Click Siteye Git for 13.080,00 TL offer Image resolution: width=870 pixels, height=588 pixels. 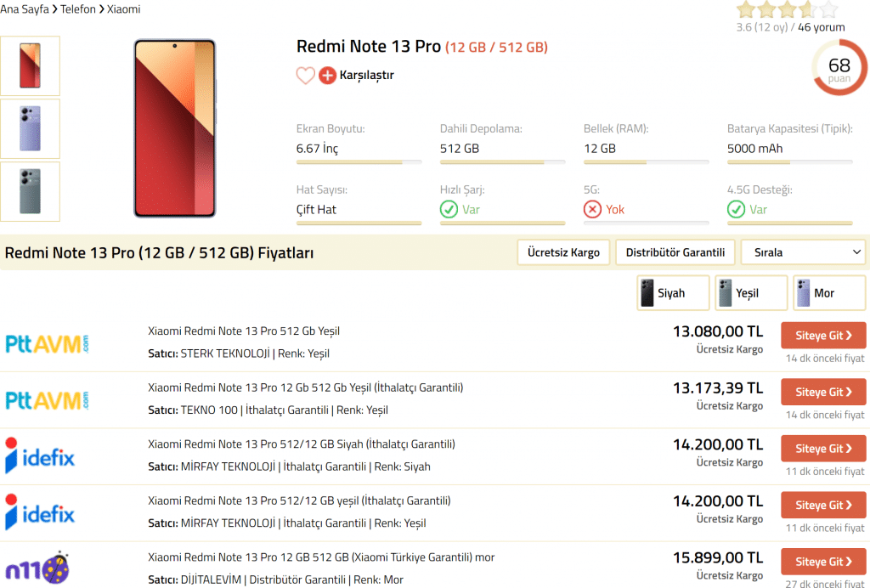(822, 336)
